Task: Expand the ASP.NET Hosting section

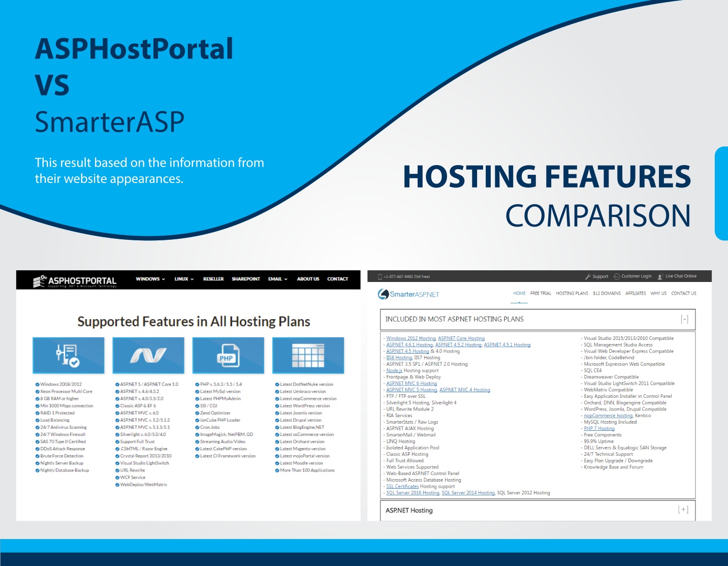Action: pos(683,510)
